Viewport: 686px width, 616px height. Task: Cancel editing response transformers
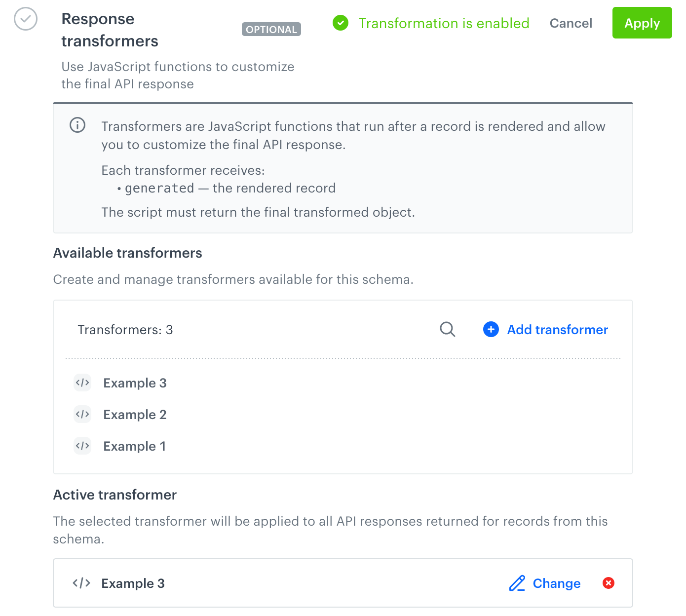point(571,23)
